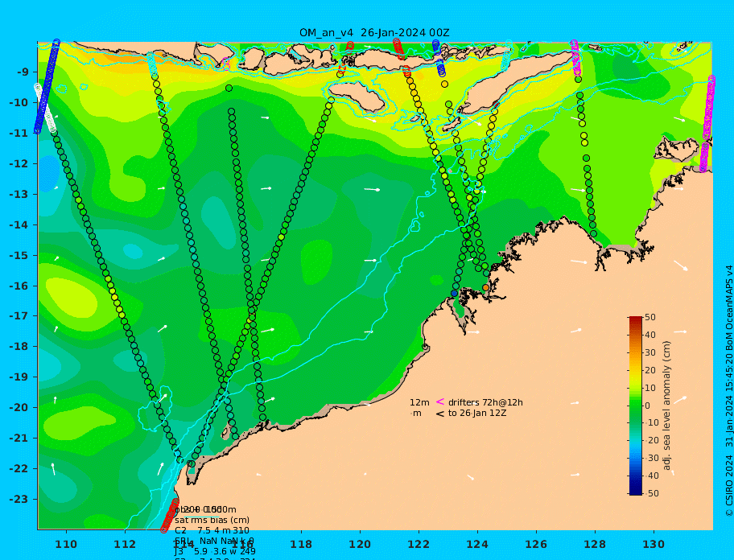Click the magenta altimeter track on right map edge
This screenshot has width=734, height=560.
pos(707,124)
